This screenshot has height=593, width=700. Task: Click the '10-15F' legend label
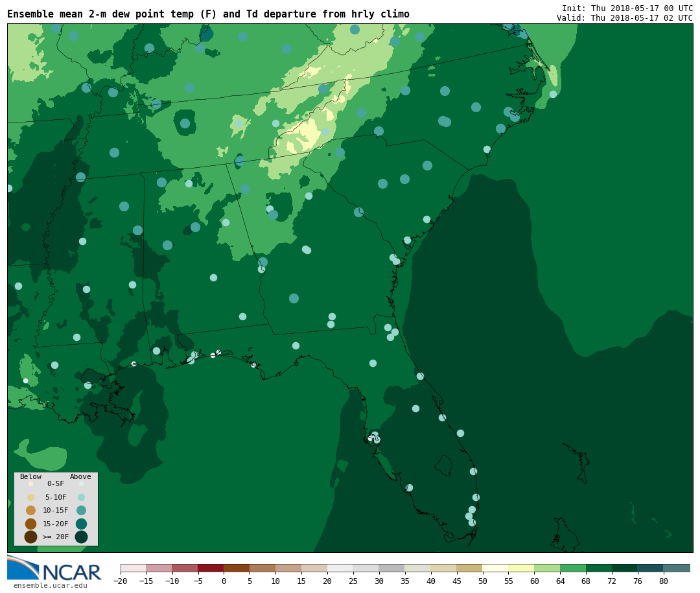coord(56,510)
